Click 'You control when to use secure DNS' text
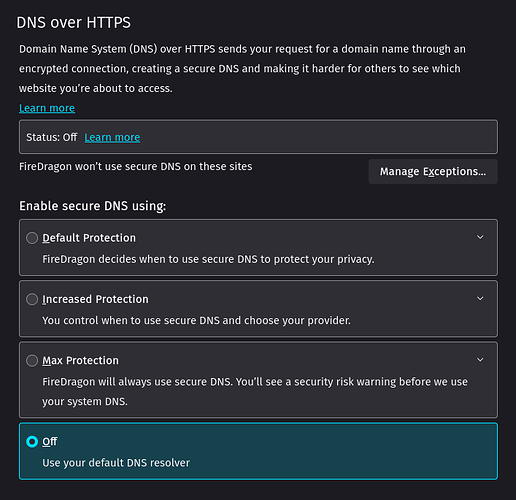Viewport: 516px width, 500px height. [x=196, y=320]
